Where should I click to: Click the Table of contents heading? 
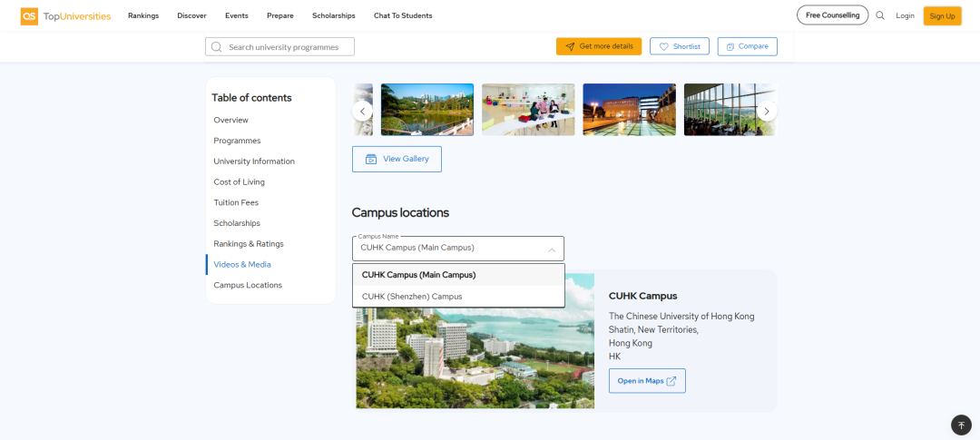tap(251, 97)
